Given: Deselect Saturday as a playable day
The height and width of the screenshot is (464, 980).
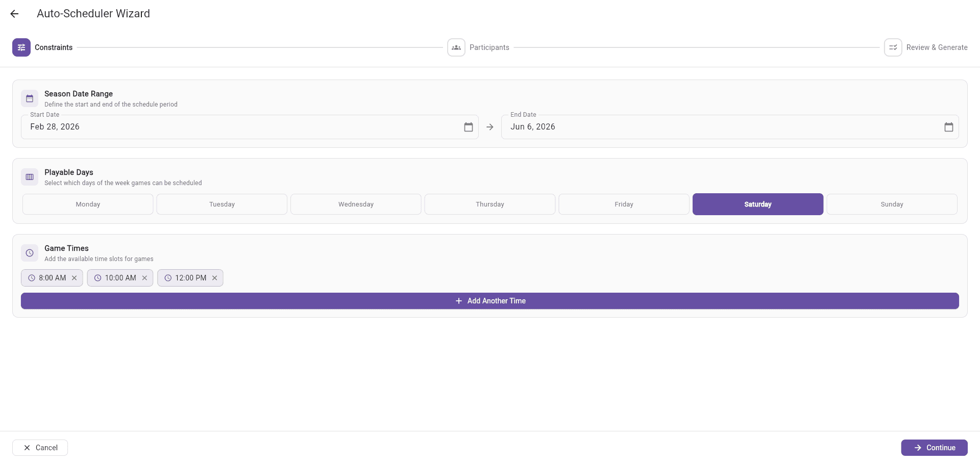Looking at the screenshot, I should (x=758, y=204).
